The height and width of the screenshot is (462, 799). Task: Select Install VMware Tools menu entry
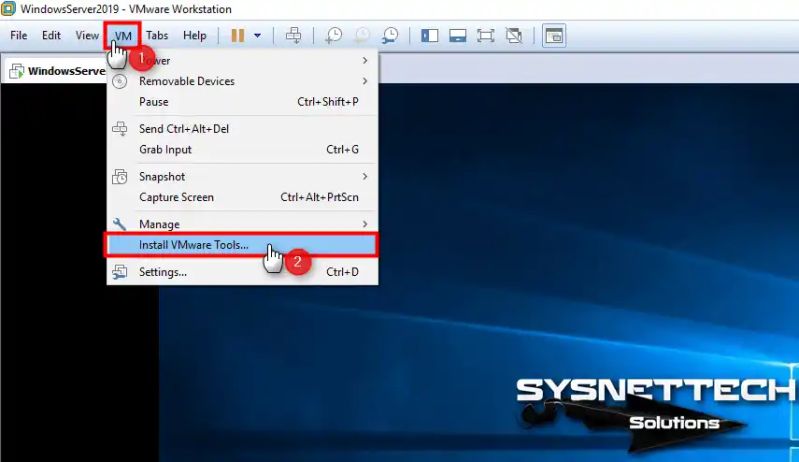[241, 245]
